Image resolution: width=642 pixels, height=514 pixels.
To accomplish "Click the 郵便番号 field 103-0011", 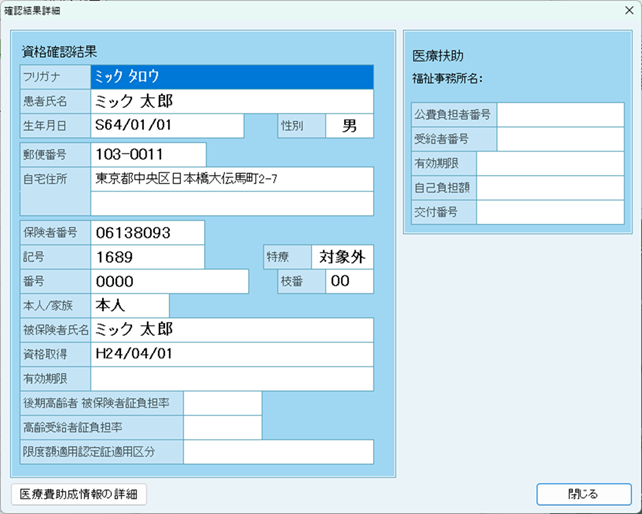I will point(148,155).
